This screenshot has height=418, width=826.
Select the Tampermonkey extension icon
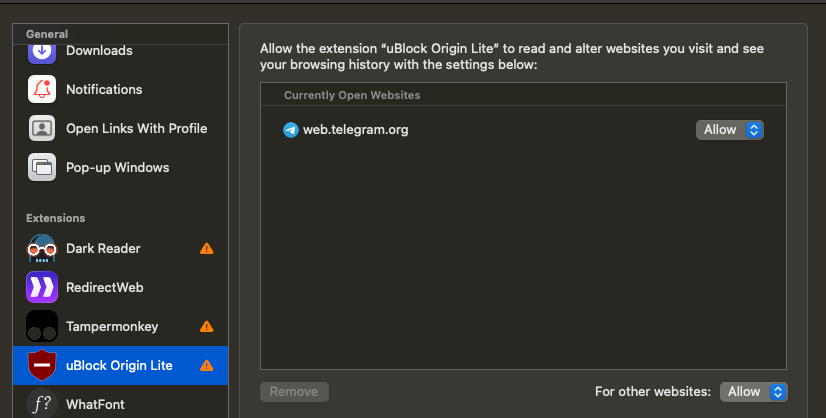[x=42, y=326]
